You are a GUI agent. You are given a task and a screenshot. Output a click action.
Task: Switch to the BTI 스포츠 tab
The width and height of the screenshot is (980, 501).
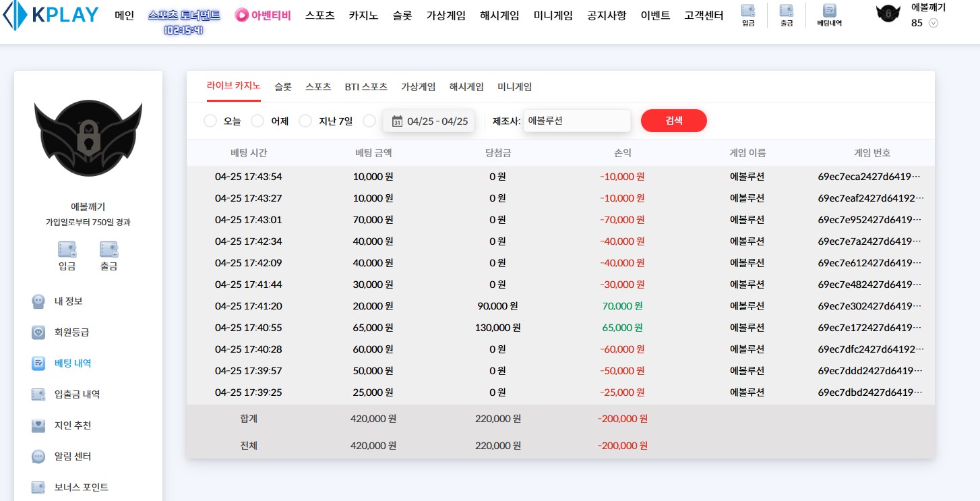(366, 87)
